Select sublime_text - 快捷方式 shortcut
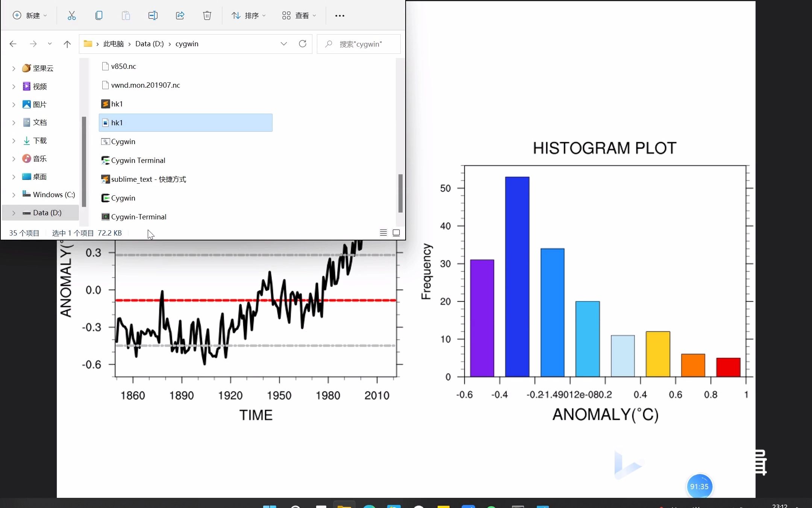 144,179
